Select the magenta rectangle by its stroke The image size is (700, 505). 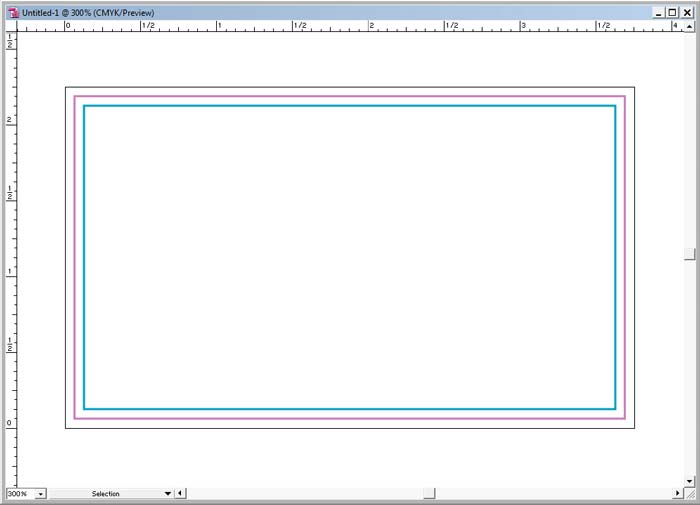350,96
